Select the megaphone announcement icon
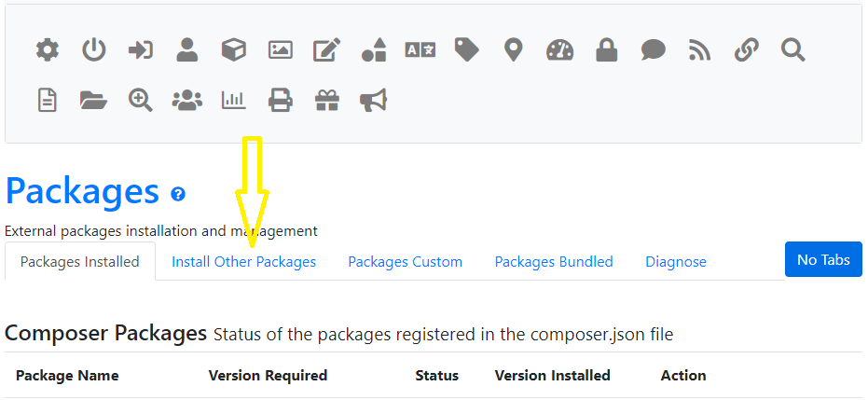 click(374, 100)
